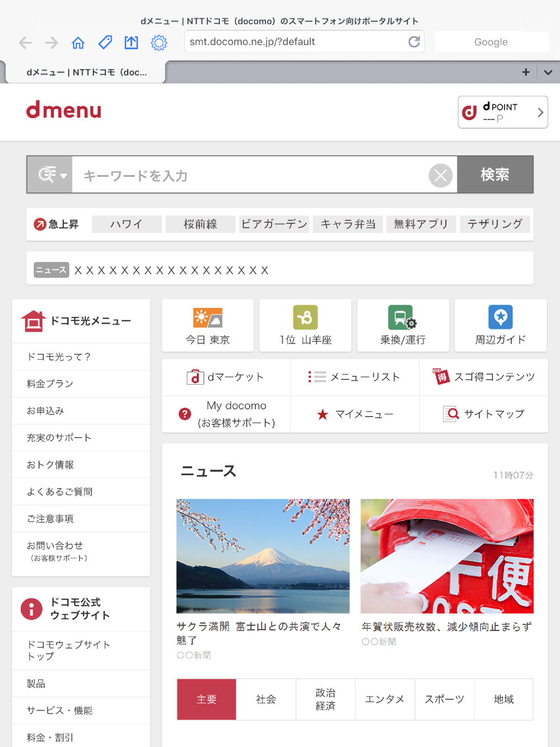Select trending keyword 桜前線

click(x=200, y=224)
